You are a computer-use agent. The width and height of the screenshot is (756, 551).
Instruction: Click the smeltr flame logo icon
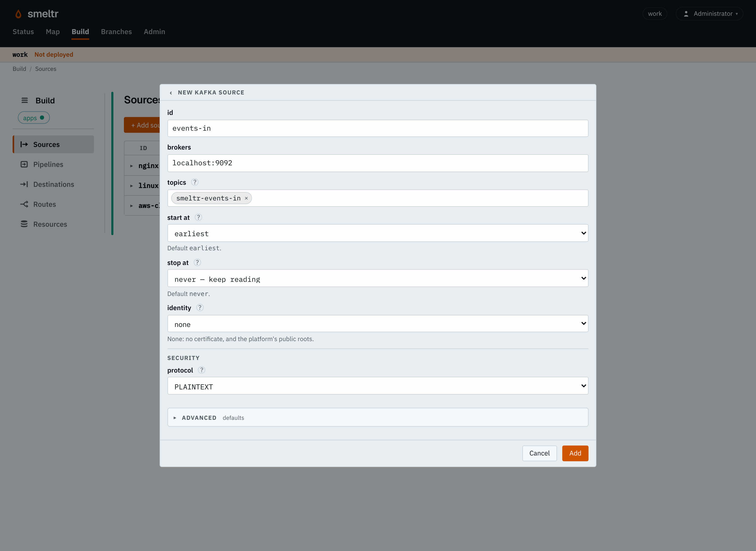coord(18,14)
